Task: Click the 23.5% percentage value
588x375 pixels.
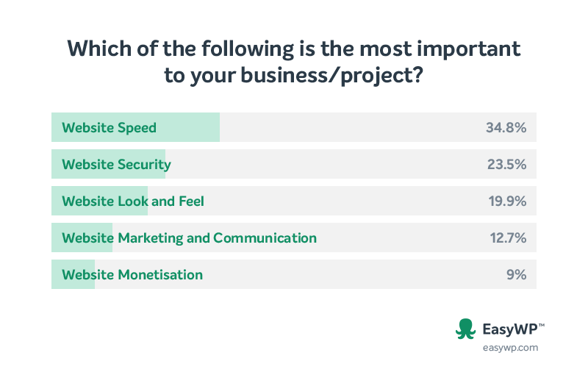Action: coord(506,164)
